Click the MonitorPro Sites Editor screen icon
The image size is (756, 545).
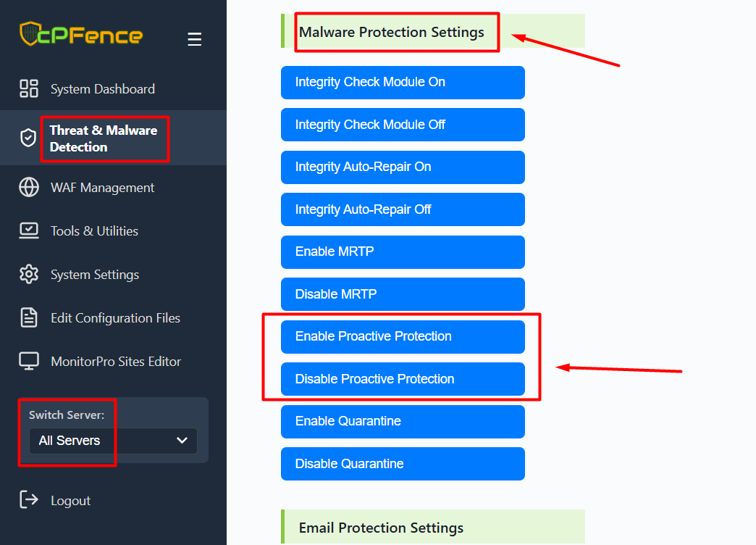click(x=29, y=362)
